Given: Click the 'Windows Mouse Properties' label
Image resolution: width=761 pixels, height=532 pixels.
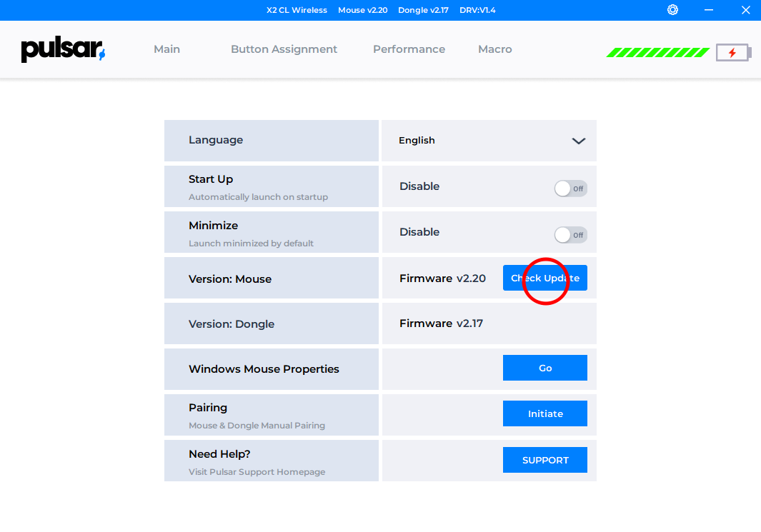Looking at the screenshot, I should click(x=264, y=369).
